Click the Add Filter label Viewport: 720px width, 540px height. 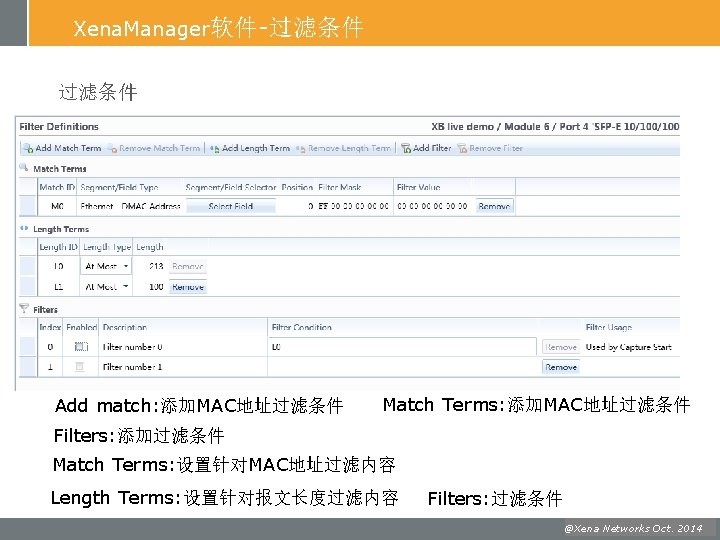(x=432, y=148)
